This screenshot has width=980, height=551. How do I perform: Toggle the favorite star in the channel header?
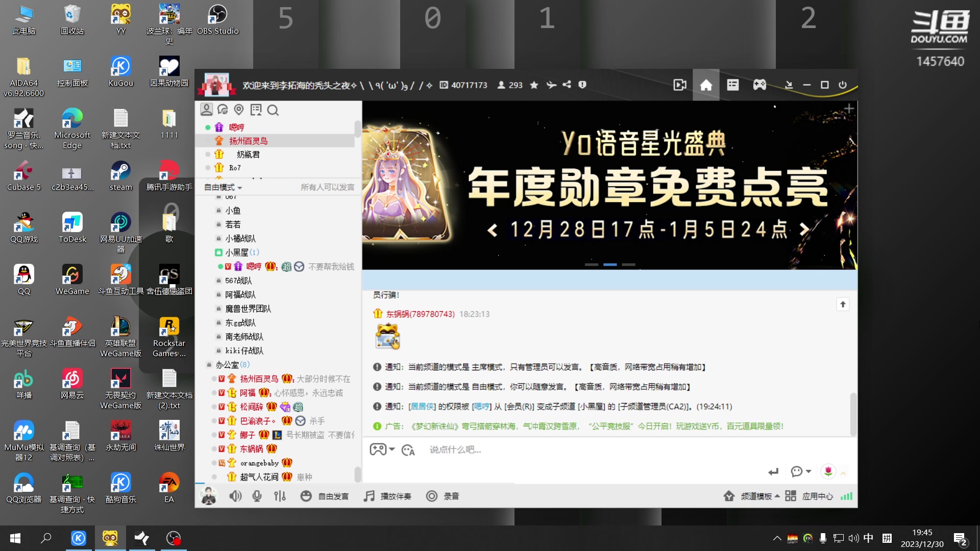coord(534,85)
